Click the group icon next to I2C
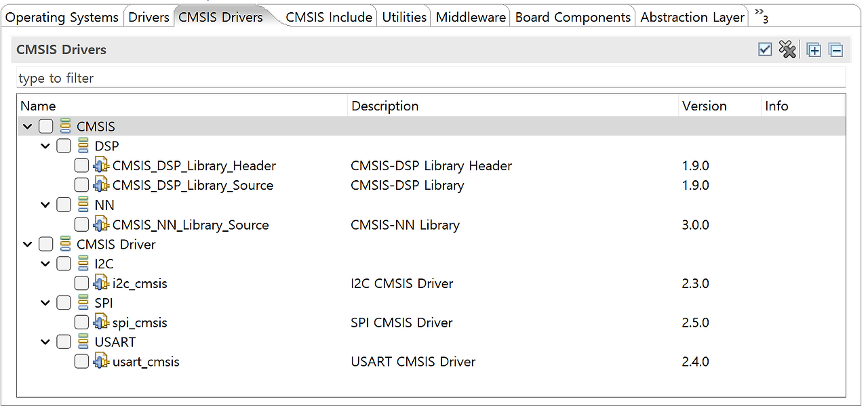This screenshot has height=412, width=868. pyautogui.click(x=82, y=264)
